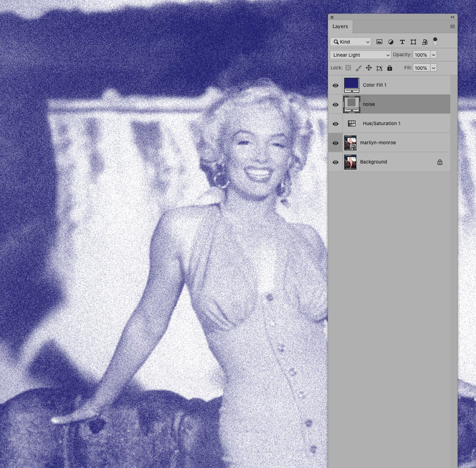The image size is (476, 468).
Task: Close the Layers panel
Action: (x=332, y=17)
